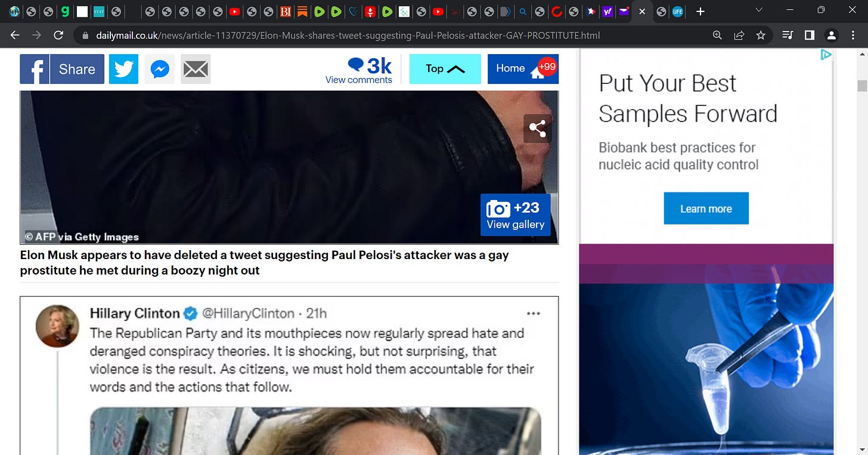Click the Hillary Clinton verified badge
868x455 pixels.
(x=191, y=313)
